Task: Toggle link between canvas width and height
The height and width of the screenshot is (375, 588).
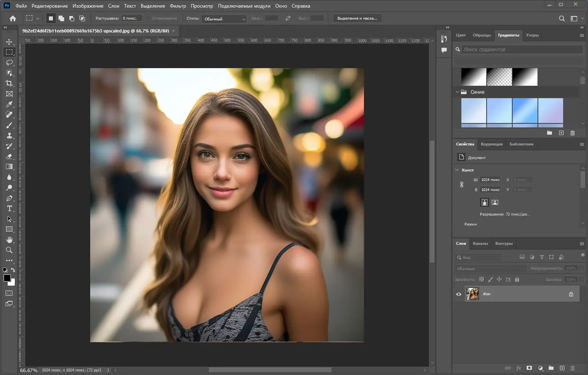Action: pyautogui.click(x=462, y=185)
